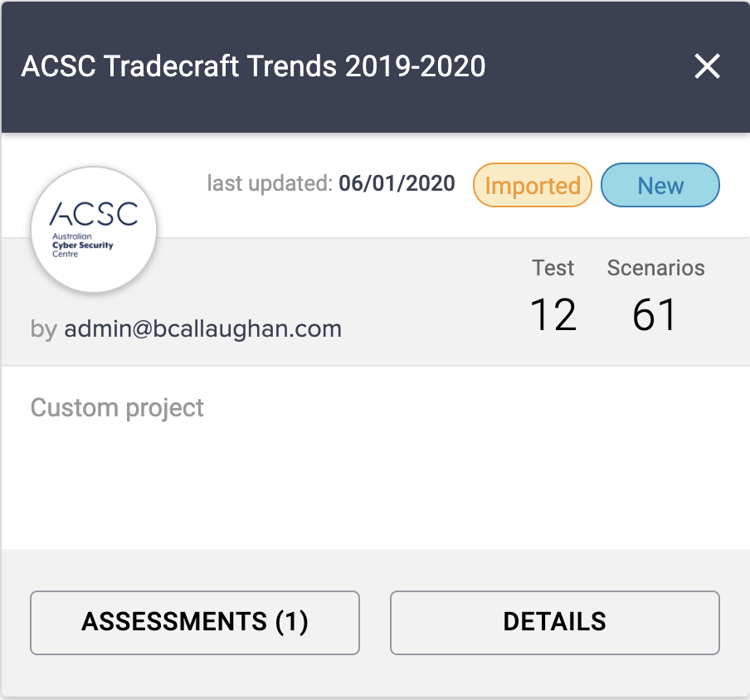
Task: Click the "last updated:" label
Action: [270, 183]
